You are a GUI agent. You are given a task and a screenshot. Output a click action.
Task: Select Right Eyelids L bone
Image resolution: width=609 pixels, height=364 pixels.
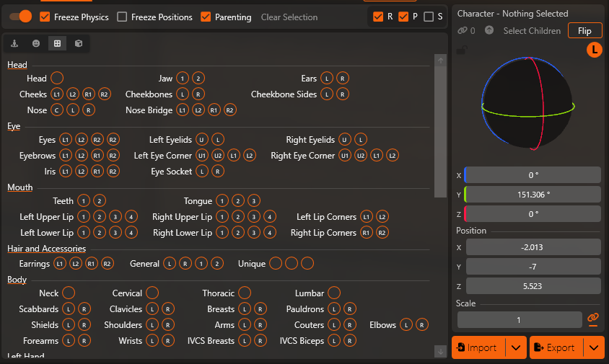click(361, 139)
